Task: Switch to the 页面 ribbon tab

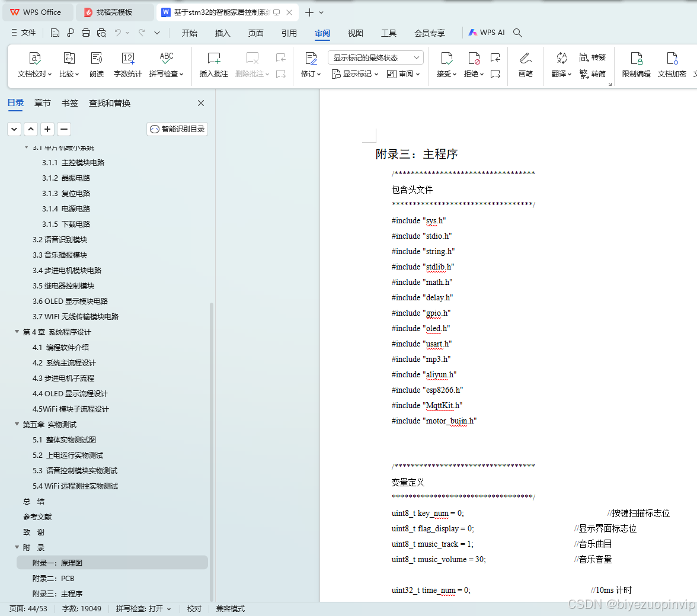Action: [255, 33]
